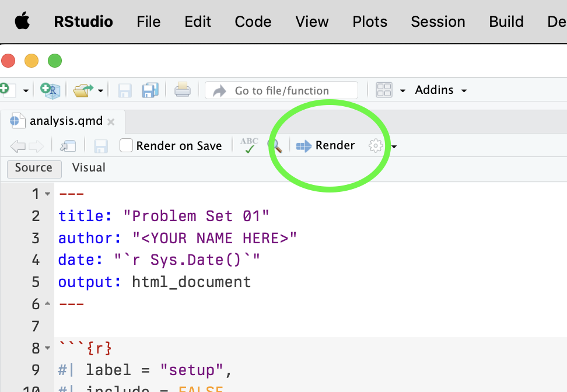Click line number 7 in gutter
Screen dimensions: 567x392
pyautogui.click(x=36, y=326)
